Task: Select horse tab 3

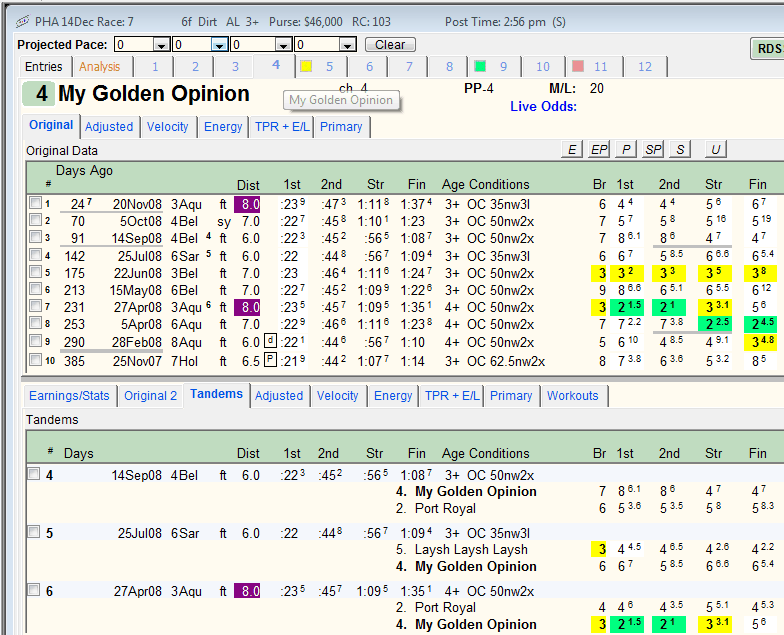Action: click(235, 66)
